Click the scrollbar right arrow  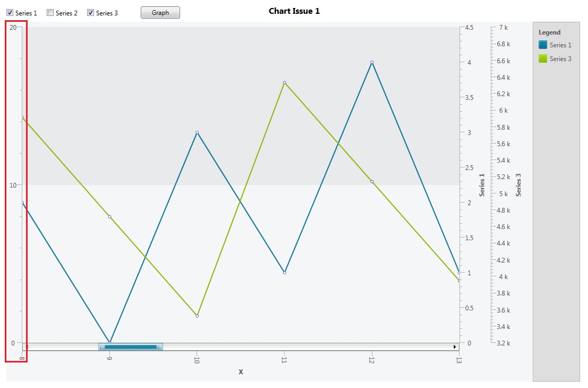455,347
